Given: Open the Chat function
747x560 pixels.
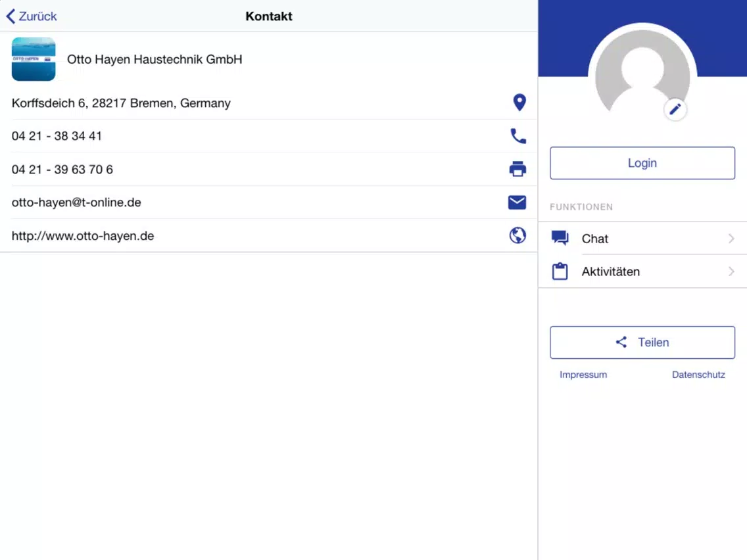Looking at the screenshot, I should (642, 238).
